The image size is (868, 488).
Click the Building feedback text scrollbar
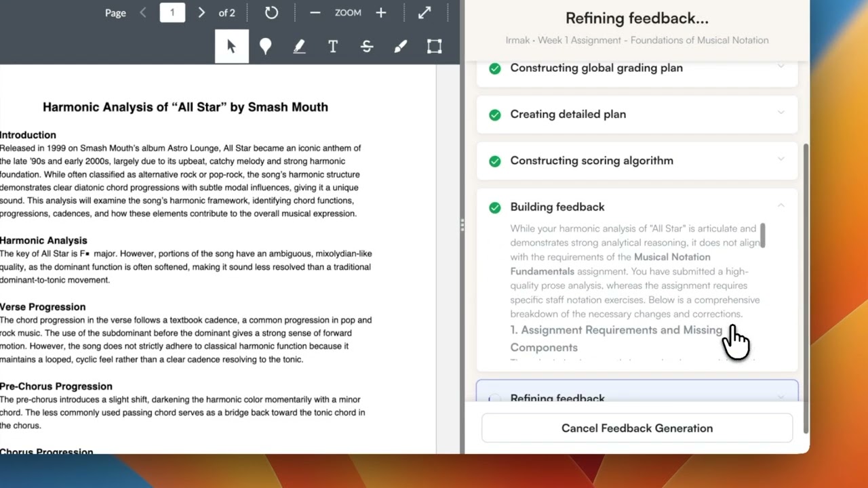763,235
